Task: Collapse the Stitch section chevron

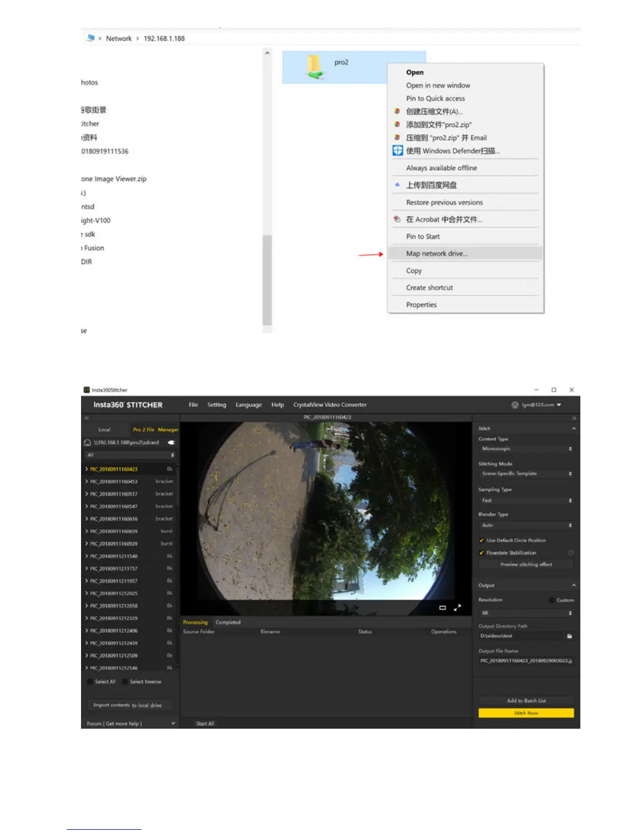Action: click(x=573, y=429)
